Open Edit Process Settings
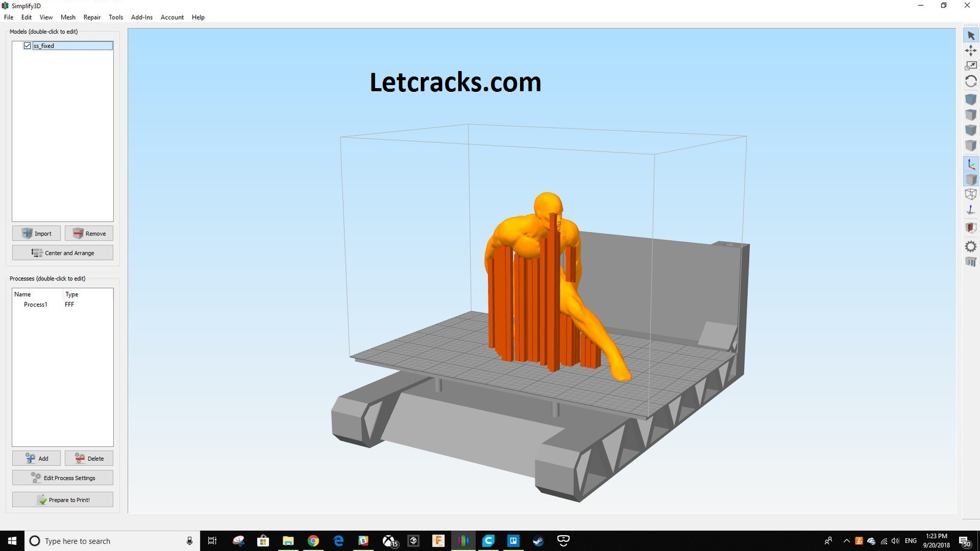980x551 pixels. [x=62, y=478]
